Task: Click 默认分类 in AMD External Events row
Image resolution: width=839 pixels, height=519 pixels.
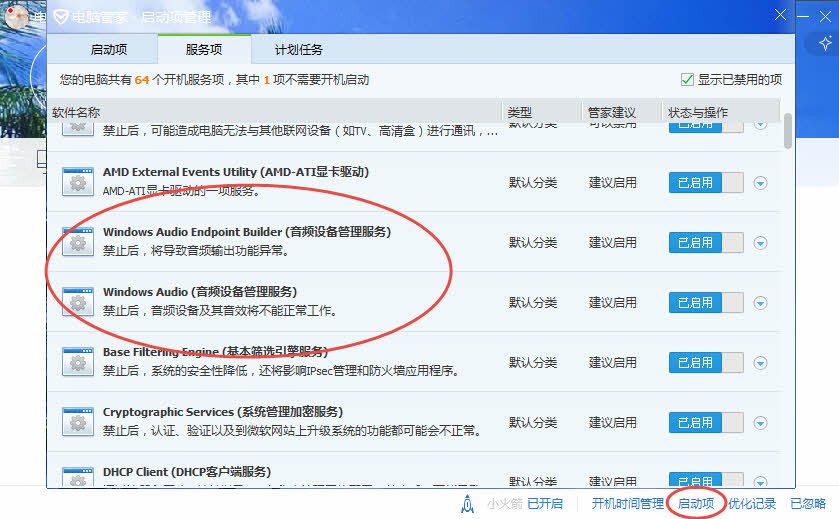Action: (533, 182)
